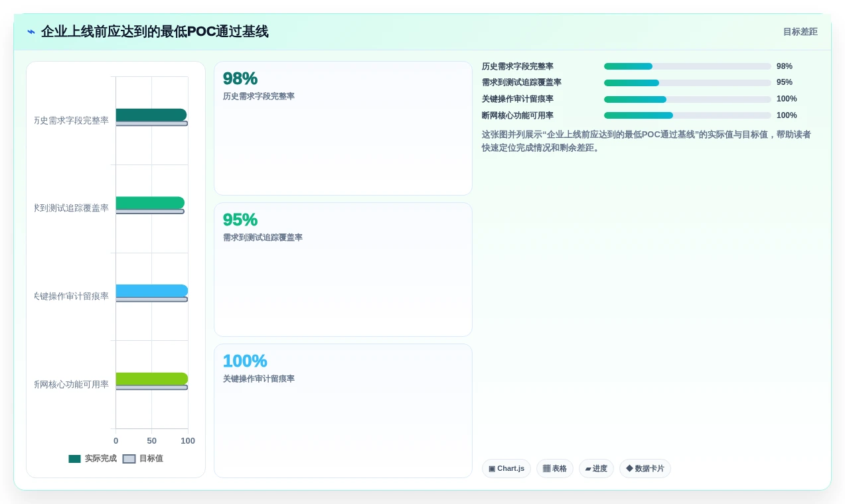
Task: Click the blue 关键操作审计留痕率 chart bar
Action: pos(152,290)
